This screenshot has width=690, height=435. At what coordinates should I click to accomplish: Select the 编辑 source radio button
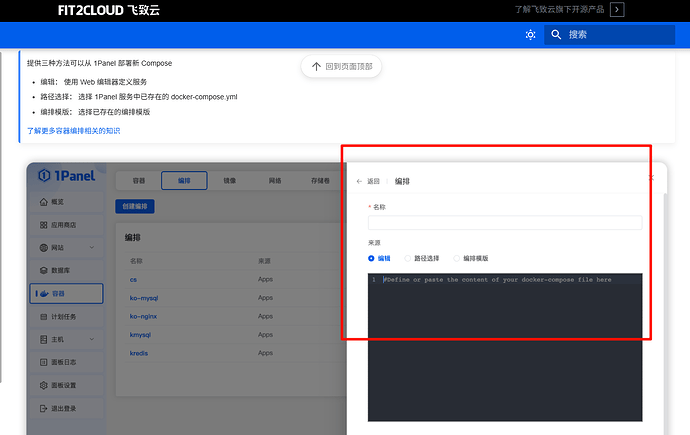pos(372,258)
